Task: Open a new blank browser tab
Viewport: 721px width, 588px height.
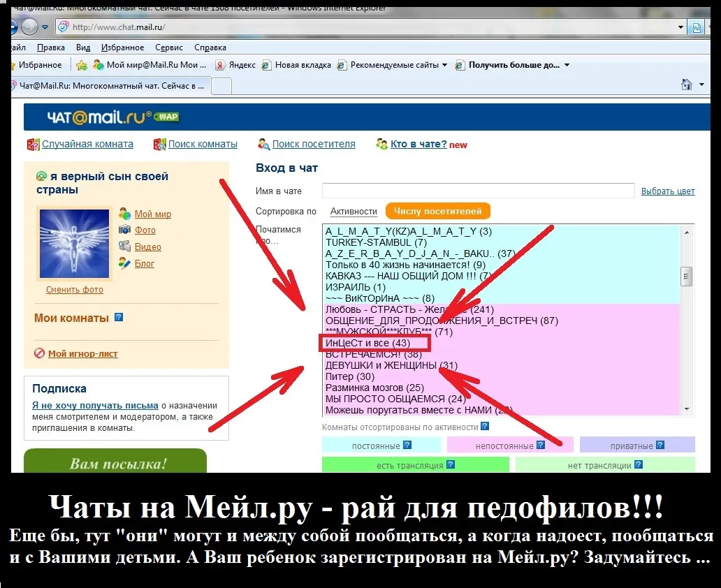Action: (x=221, y=87)
